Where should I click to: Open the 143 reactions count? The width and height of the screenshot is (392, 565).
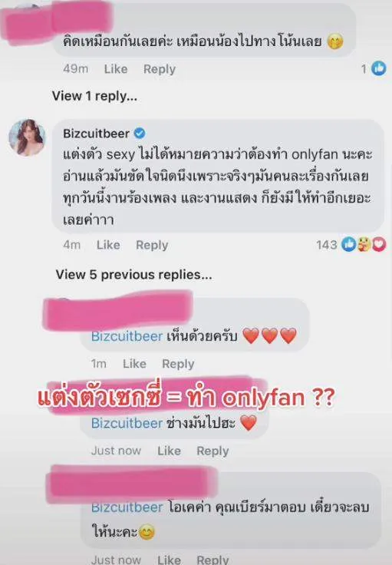tap(327, 245)
